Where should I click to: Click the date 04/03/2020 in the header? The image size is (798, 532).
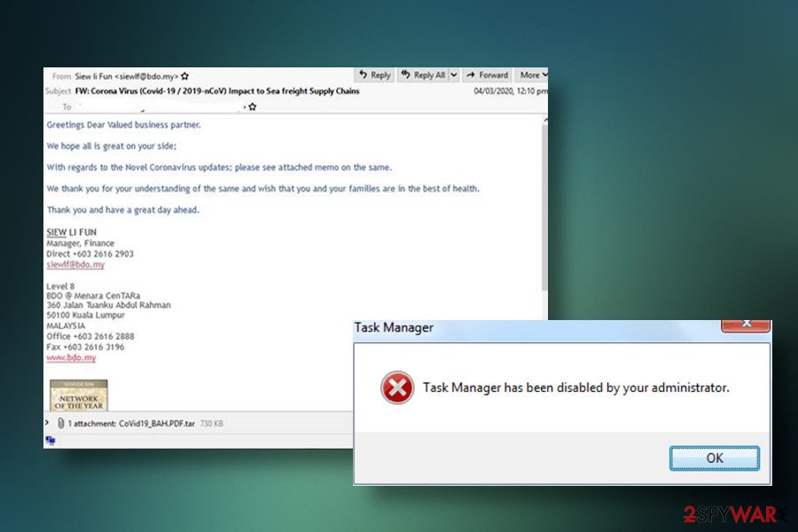(x=493, y=91)
